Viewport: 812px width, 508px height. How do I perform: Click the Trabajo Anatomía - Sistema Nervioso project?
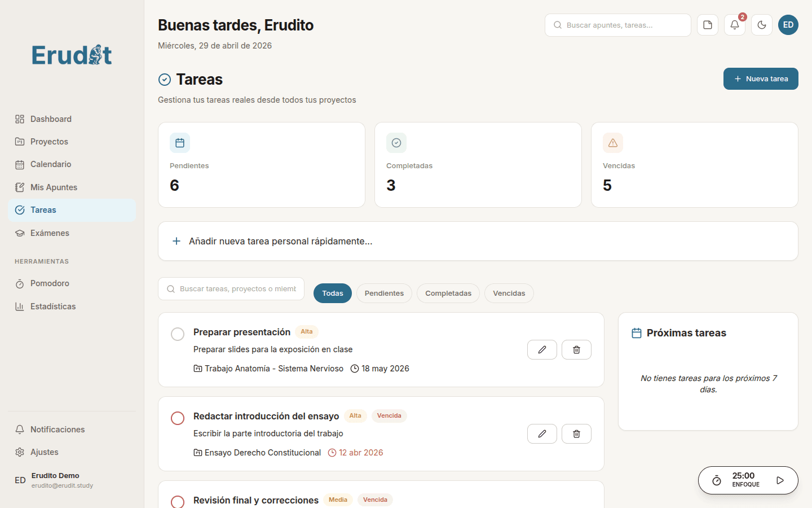[268, 369]
